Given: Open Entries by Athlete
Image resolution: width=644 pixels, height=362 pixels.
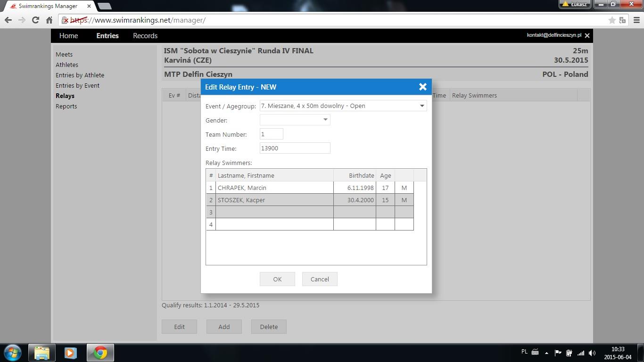Looking at the screenshot, I should (80, 75).
